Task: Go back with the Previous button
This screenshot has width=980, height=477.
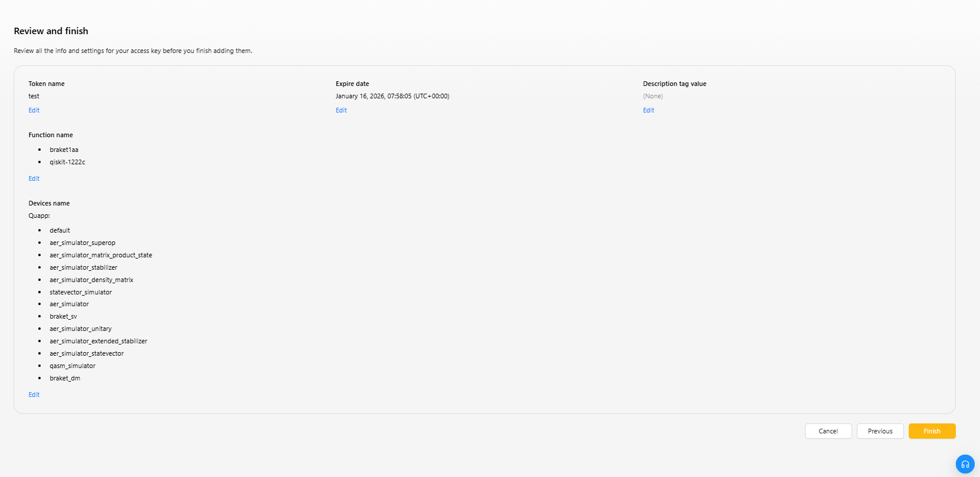Action: tap(880, 431)
